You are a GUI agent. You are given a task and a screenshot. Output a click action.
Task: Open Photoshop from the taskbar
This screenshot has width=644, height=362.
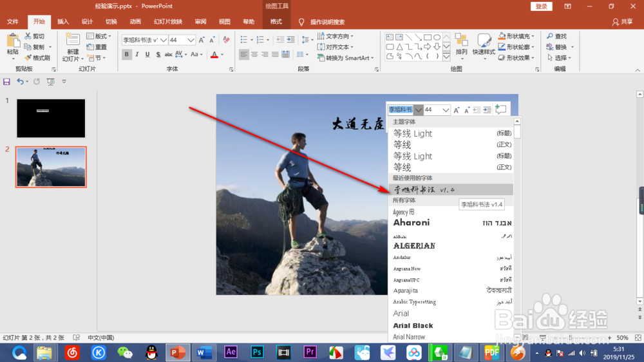[x=257, y=352]
